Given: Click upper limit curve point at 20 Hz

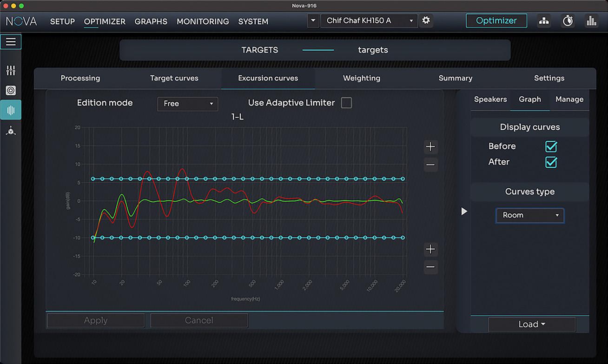Looking at the screenshot, I should click(x=121, y=179).
